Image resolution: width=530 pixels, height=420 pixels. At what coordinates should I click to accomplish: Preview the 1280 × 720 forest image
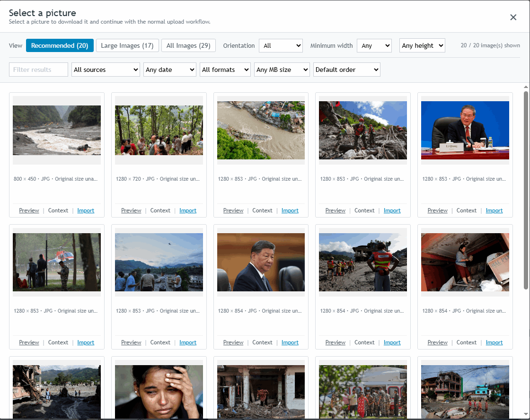tap(131, 210)
